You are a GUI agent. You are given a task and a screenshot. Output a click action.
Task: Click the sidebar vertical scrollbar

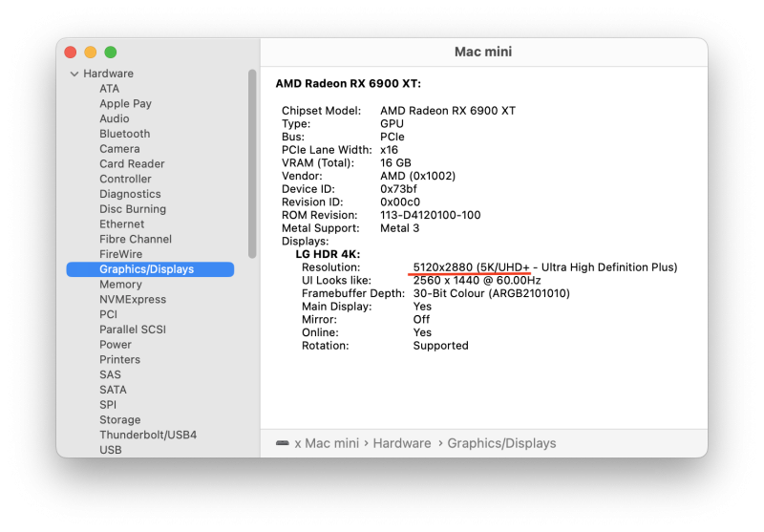252,163
